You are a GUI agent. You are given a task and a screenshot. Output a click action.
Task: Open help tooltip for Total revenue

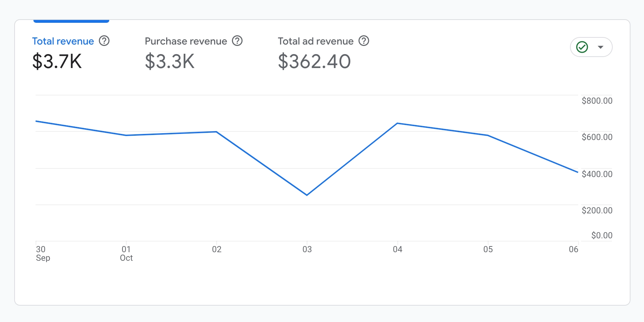click(x=104, y=41)
